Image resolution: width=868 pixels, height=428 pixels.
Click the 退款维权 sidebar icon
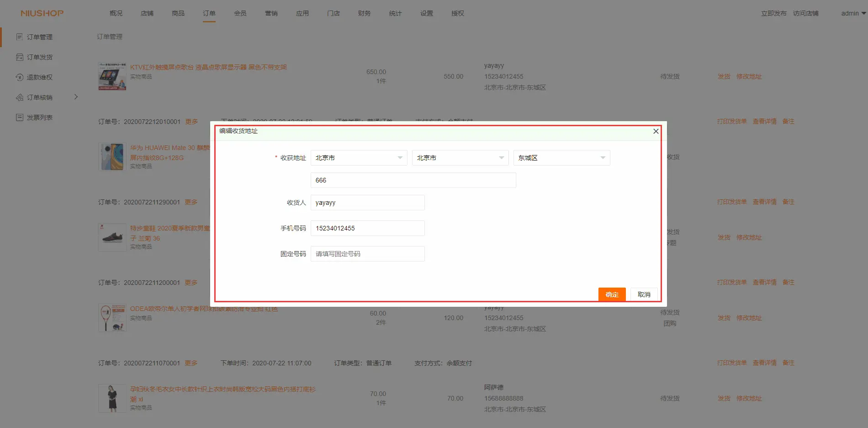(19, 77)
